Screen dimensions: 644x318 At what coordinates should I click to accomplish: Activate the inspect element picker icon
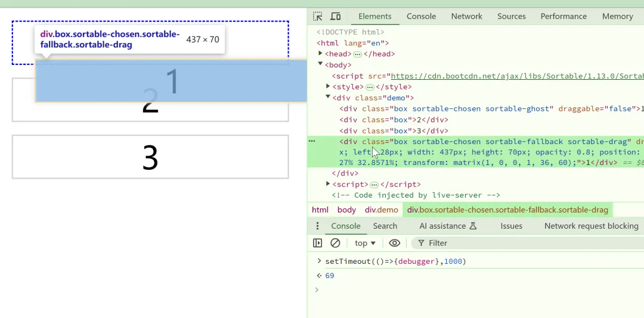point(317,17)
